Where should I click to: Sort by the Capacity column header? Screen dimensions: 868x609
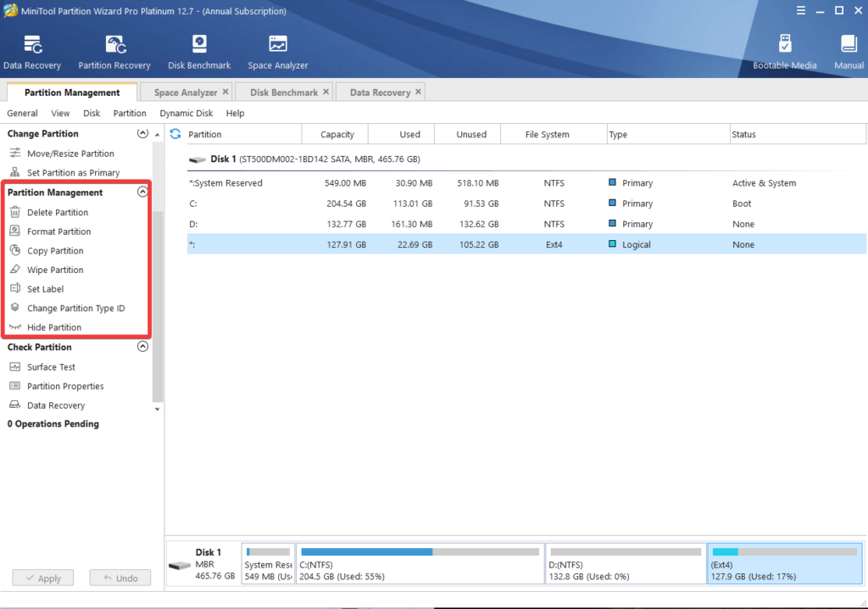click(x=335, y=134)
